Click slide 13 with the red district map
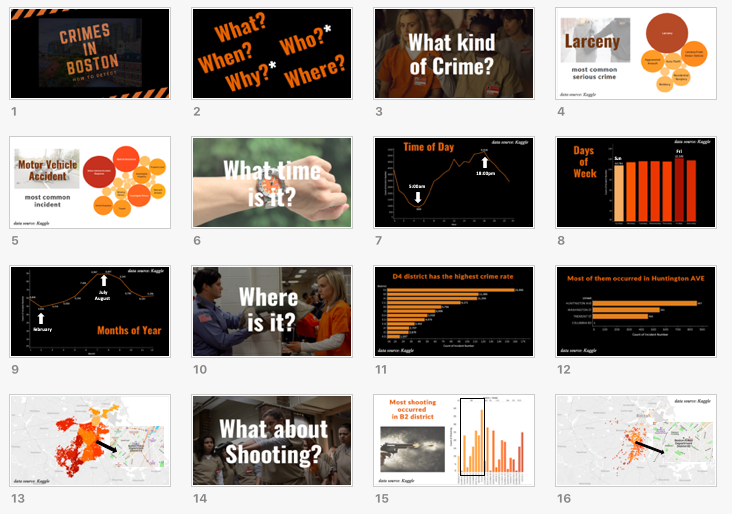The width and height of the screenshot is (732, 514). pyautogui.click(x=90, y=440)
